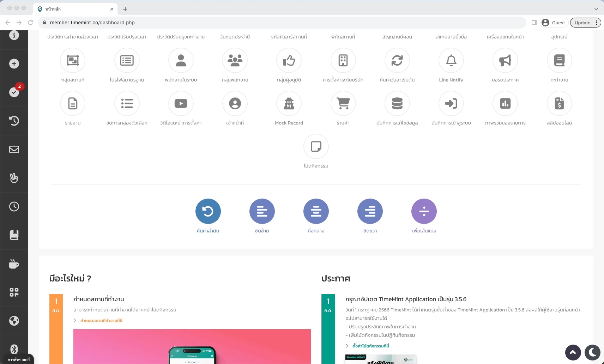This screenshot has width=604, height=364.
Task: Open the envelope messages sidebar item
Action: pyautogui.click(x=14, y=149)
